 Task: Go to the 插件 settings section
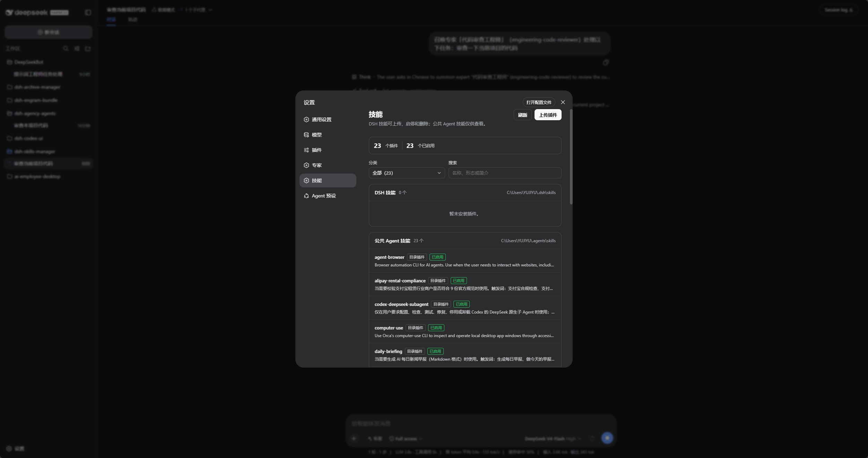[x=328, y=150]
